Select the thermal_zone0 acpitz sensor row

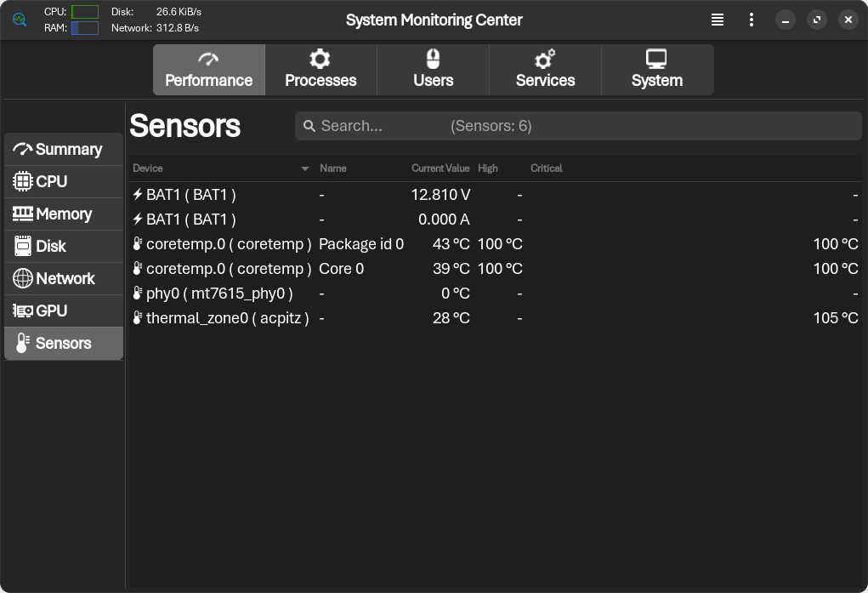(495, 318)
